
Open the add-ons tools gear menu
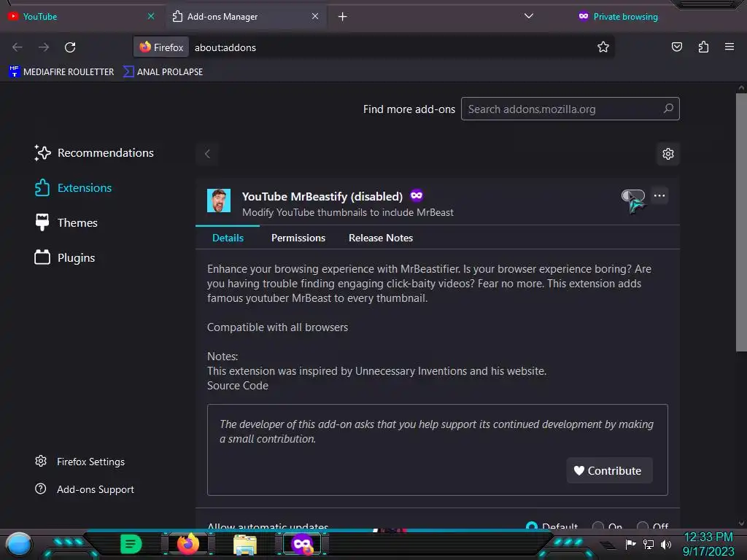(668, 154)
